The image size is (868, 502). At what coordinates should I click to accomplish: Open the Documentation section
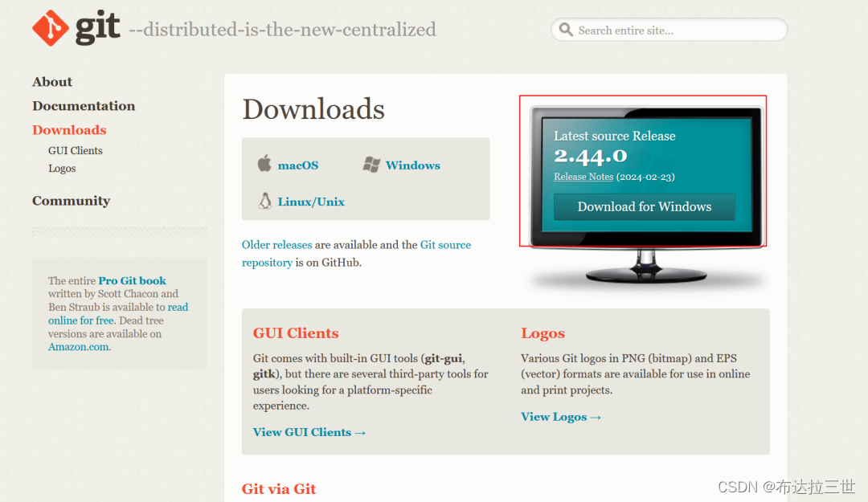[x=84, y=106]
